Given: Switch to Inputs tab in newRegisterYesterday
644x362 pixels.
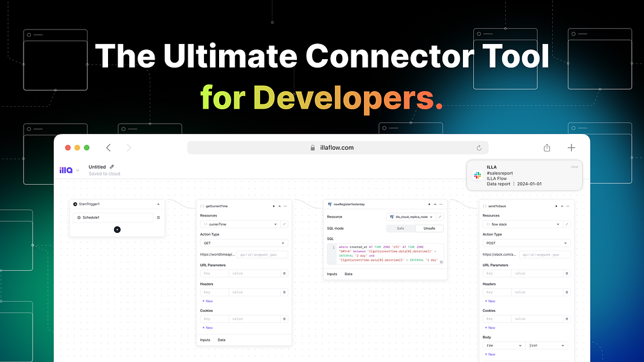Looking at the screenshot, I should coord(332,274).
